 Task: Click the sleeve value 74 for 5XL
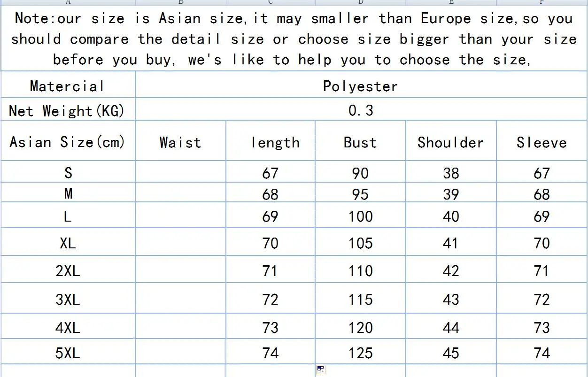pos(542,353)
